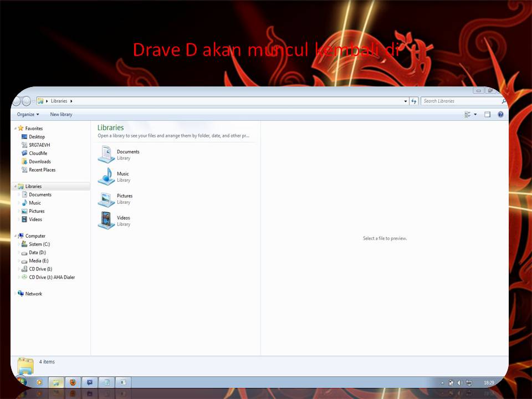The image size is (532, 399).
Task: Click the New library button
Action: click(x=61, y=114)
